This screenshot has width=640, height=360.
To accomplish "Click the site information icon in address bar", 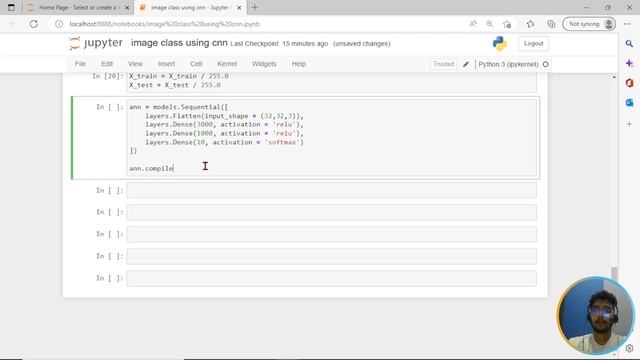I will click(x=59, y=24).
